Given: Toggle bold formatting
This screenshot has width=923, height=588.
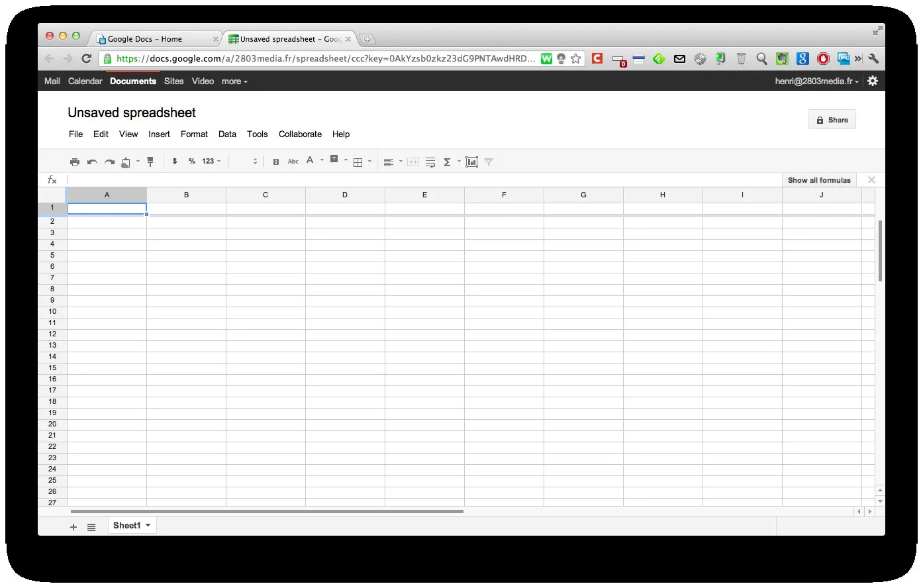Looking at the screenshot, I should tap(276, 162).
